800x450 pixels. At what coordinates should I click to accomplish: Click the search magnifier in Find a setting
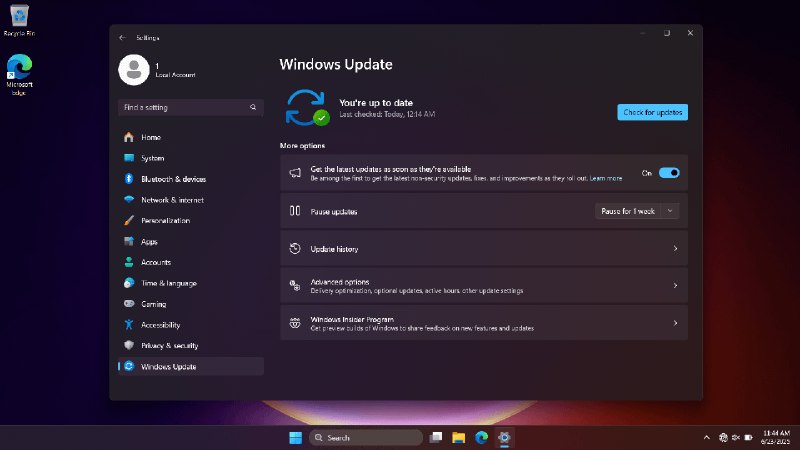coord(253,107)
